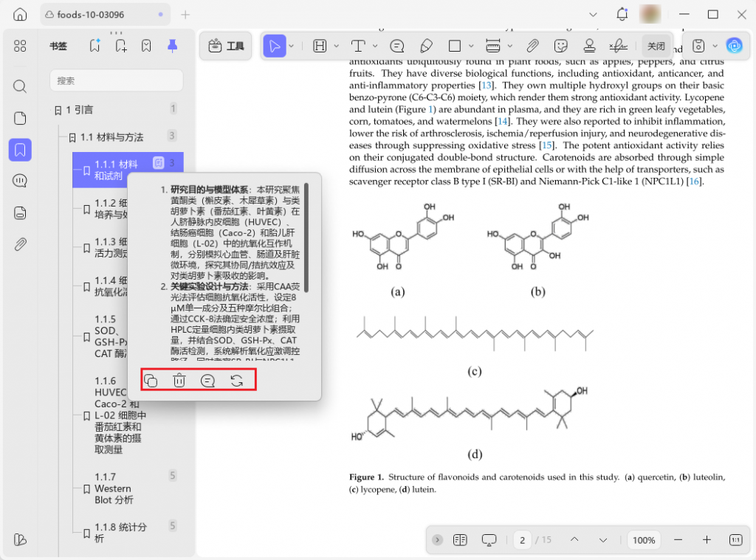This screenshot has height=560, width=756.
Task: Toggle the two-page reading view
Action: (460, 540)
